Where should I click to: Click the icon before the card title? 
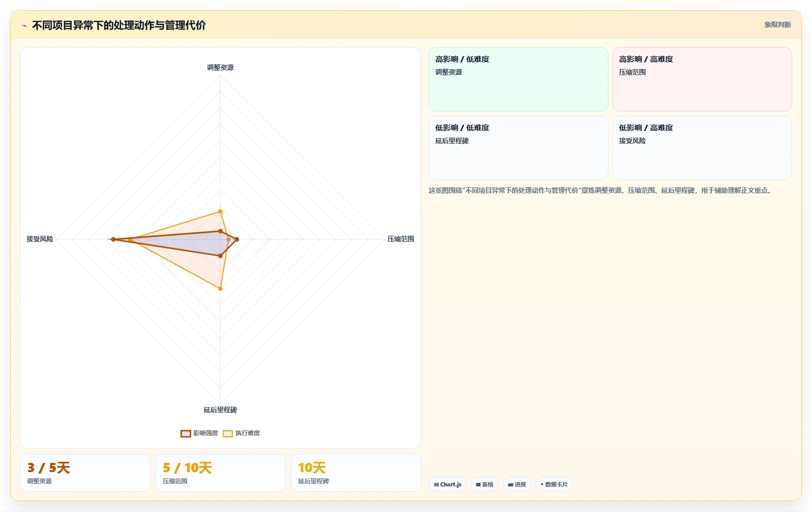[x=24, y=26]
